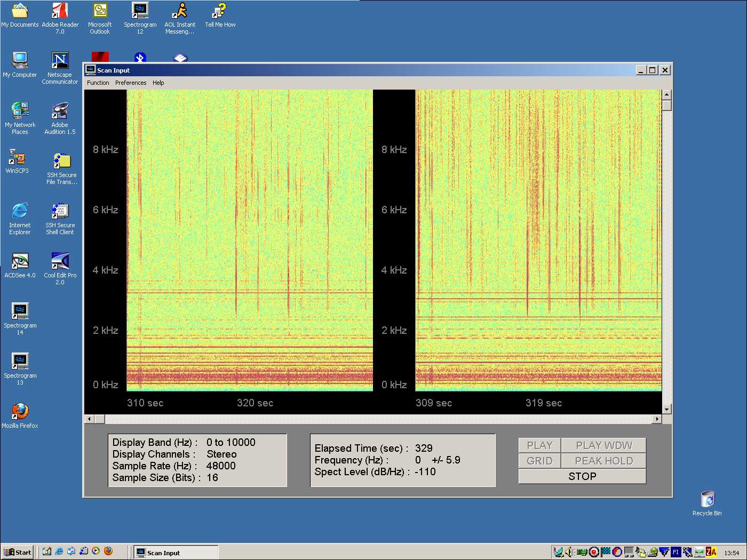This screenshot has height=560, width=747.
Task: Click the FI language tray indicator
Action: click(x=676, y=552)
